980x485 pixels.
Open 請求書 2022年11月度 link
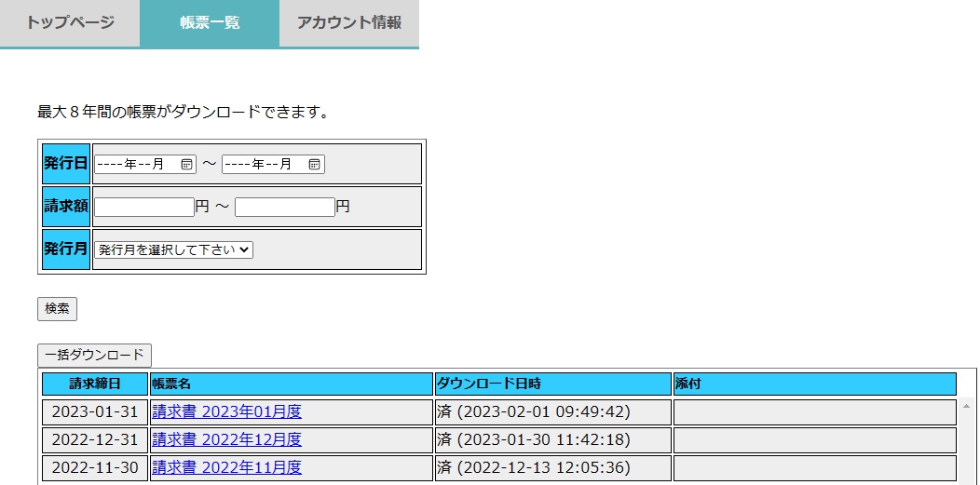(226, 467)
